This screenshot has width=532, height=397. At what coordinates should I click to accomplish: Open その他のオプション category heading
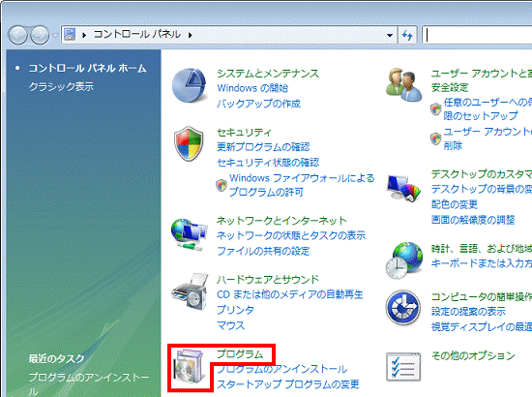coord(473,355)
